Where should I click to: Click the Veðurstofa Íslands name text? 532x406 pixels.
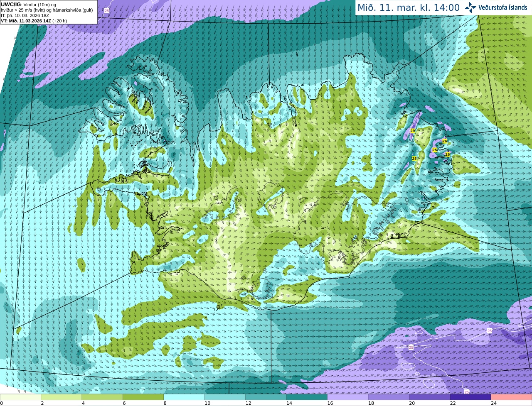pos(503,7)
